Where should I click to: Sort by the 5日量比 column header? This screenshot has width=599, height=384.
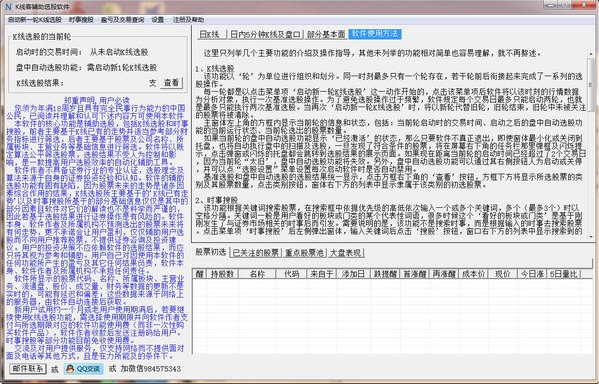coord(564,274)
